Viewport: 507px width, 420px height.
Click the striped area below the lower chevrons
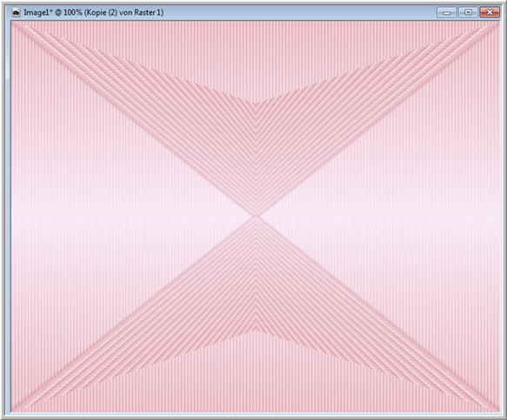coord(256,382)
